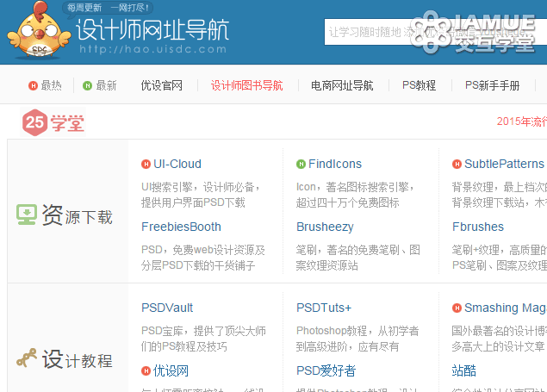Open PS新手手册 nav item
The width and height of the screenshot is (547, 392).
(x=492, y=85)
